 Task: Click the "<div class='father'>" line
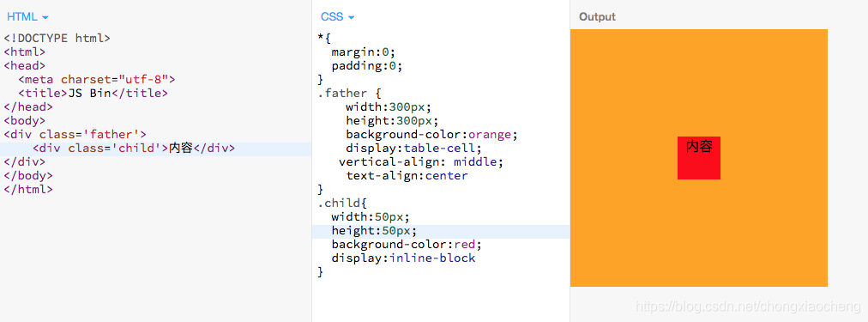coord(75,135)
